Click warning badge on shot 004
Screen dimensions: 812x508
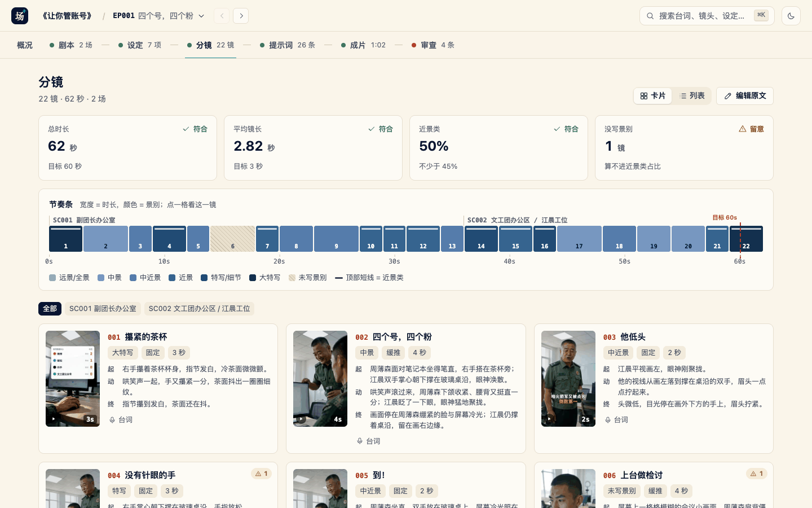tap(261, 474)
